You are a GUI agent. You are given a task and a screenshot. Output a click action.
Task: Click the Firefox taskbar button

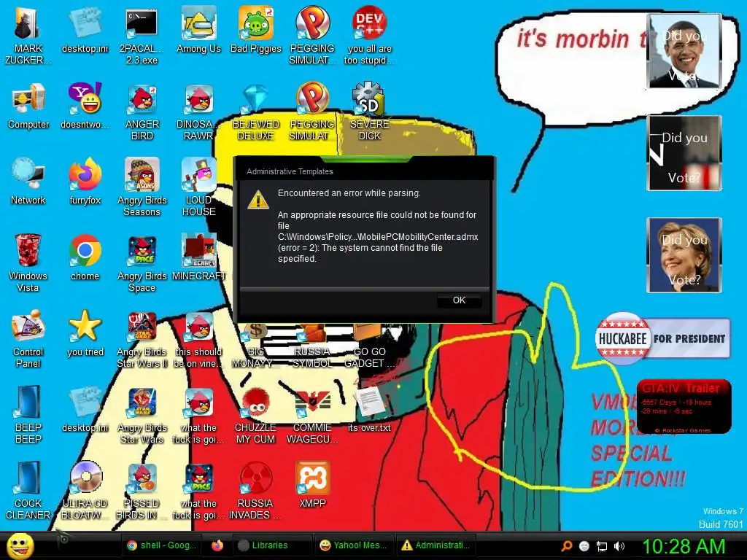[217, 545]
